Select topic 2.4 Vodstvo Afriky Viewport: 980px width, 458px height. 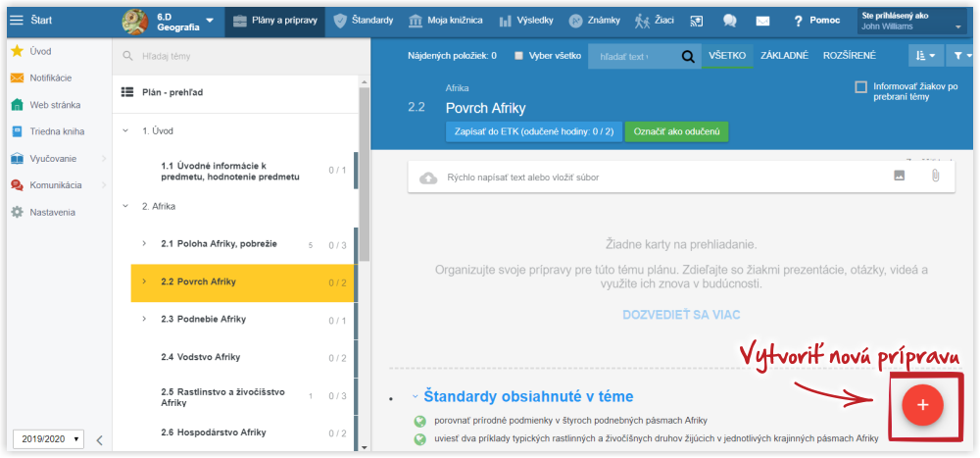(201, 357)
